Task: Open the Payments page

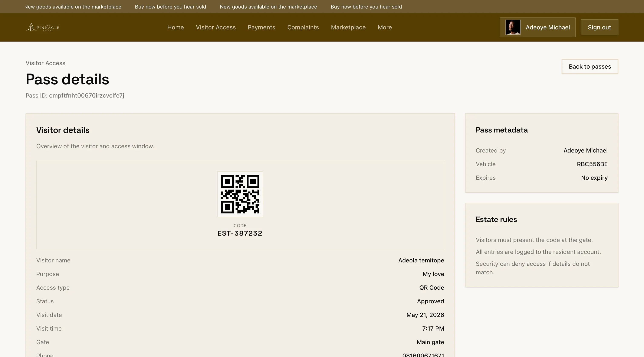Action: point(261,27)
